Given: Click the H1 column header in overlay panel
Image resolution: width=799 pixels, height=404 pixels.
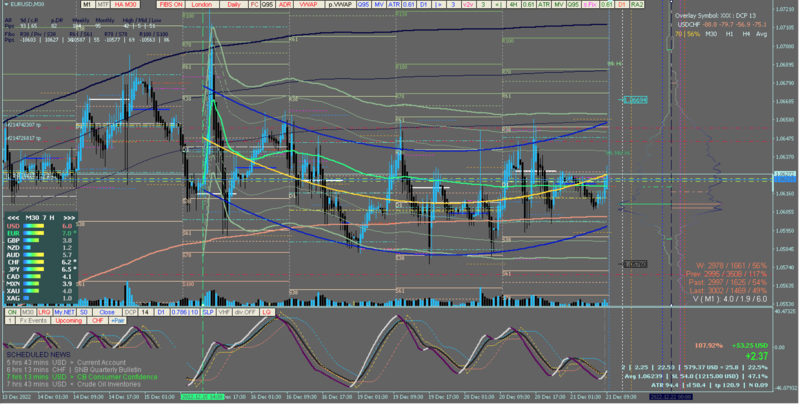Looking at the screenshot, I should click(730, 34).
